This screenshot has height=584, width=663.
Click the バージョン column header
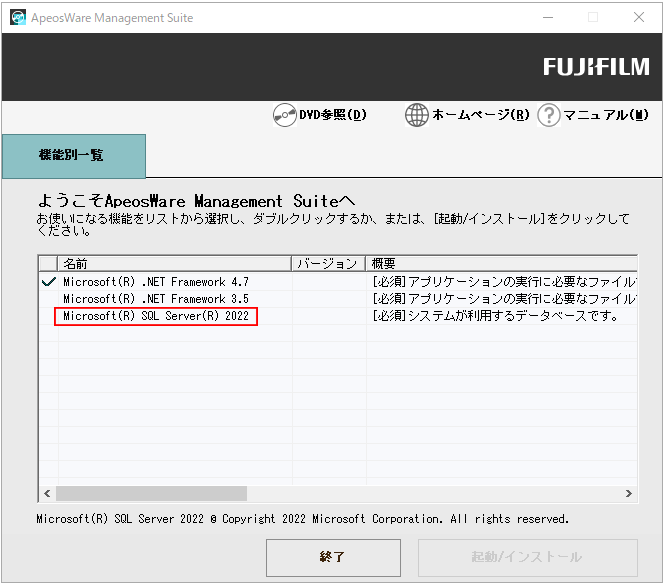pos(328,264)
